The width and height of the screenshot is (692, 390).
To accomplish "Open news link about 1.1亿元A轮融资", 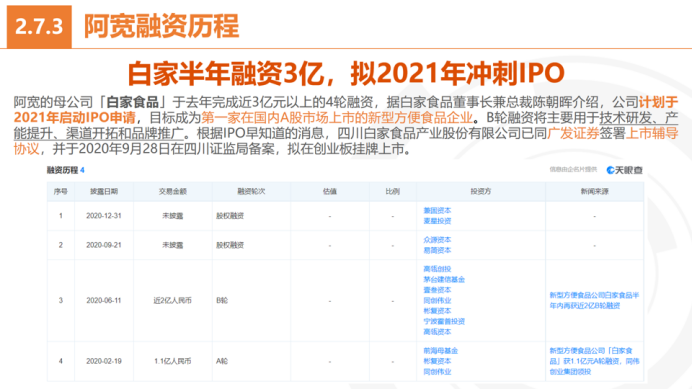I will [594, 361].
